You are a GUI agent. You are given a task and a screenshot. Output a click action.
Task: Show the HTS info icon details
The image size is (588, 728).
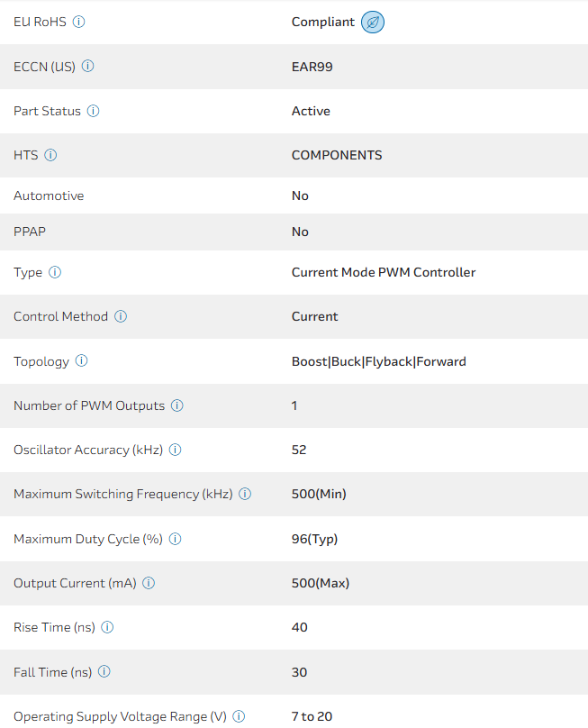pyautogui.click(x=50, y=155)
